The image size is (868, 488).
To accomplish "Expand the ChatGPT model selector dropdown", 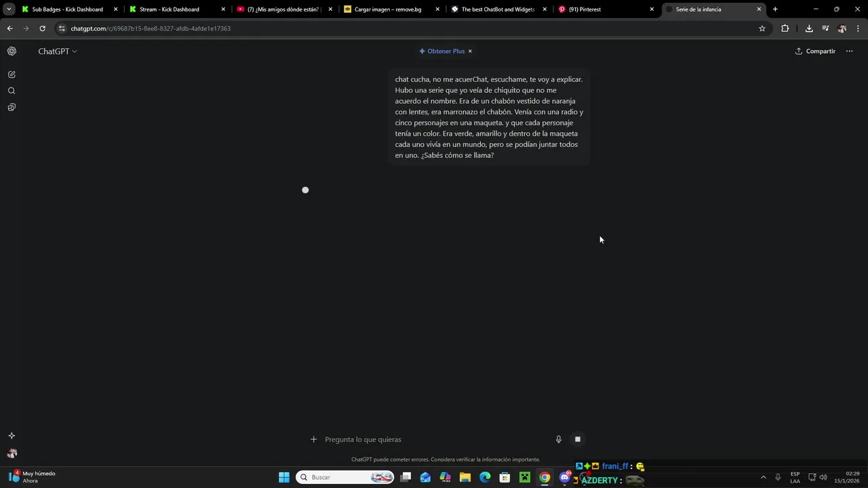I will point(58,52).
